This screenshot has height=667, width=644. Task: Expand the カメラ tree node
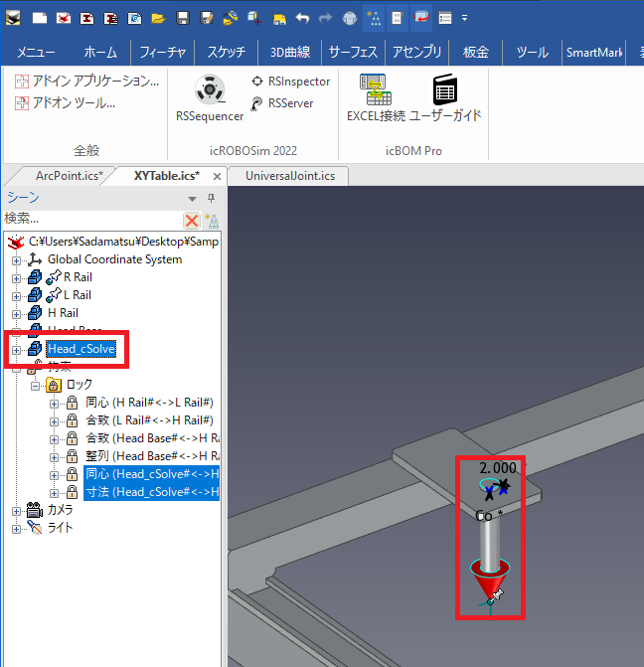click(16, 510)
